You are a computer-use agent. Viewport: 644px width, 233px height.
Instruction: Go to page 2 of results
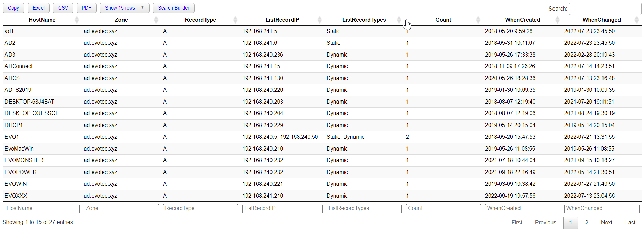point(587,222)
